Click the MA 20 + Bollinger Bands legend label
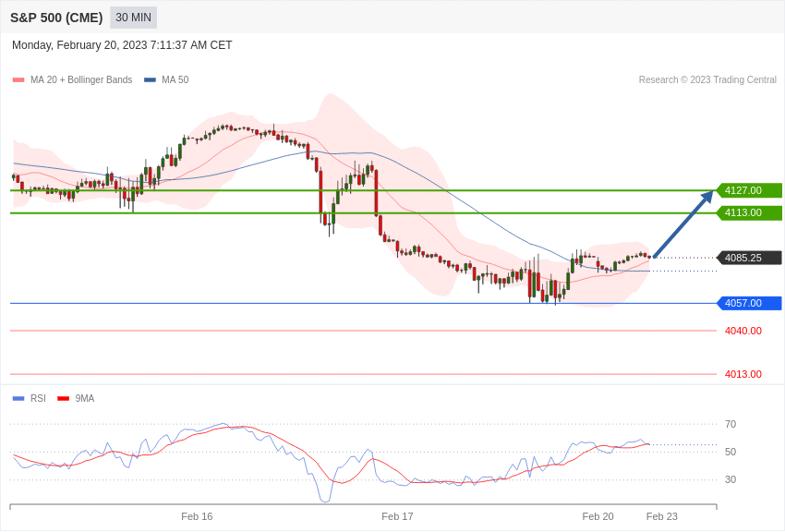The image size is (785, 532). [x=81, y=79]
